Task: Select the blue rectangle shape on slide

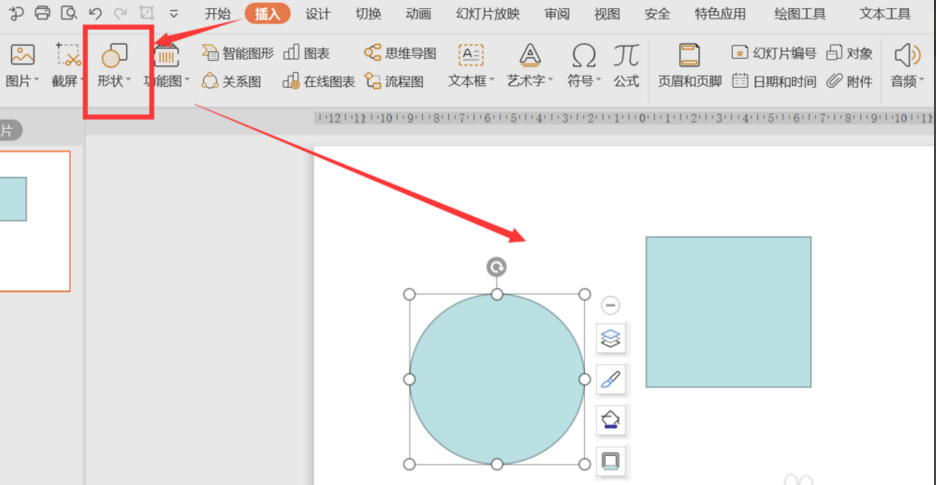Action: click(x=728, y=312)
